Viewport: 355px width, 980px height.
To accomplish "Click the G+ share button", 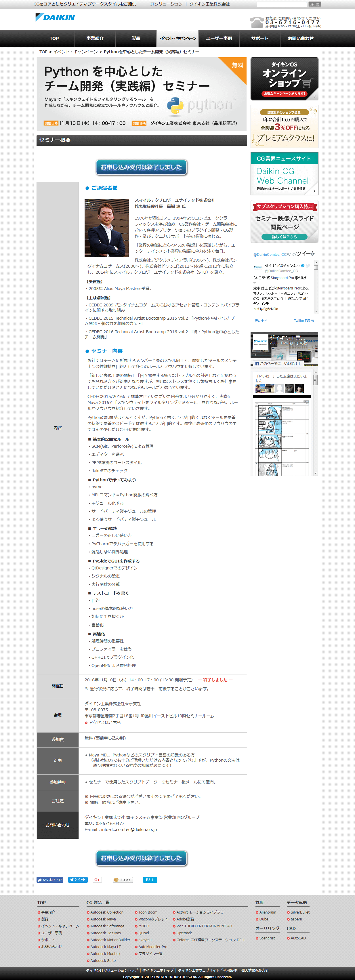I will point(97,880).
